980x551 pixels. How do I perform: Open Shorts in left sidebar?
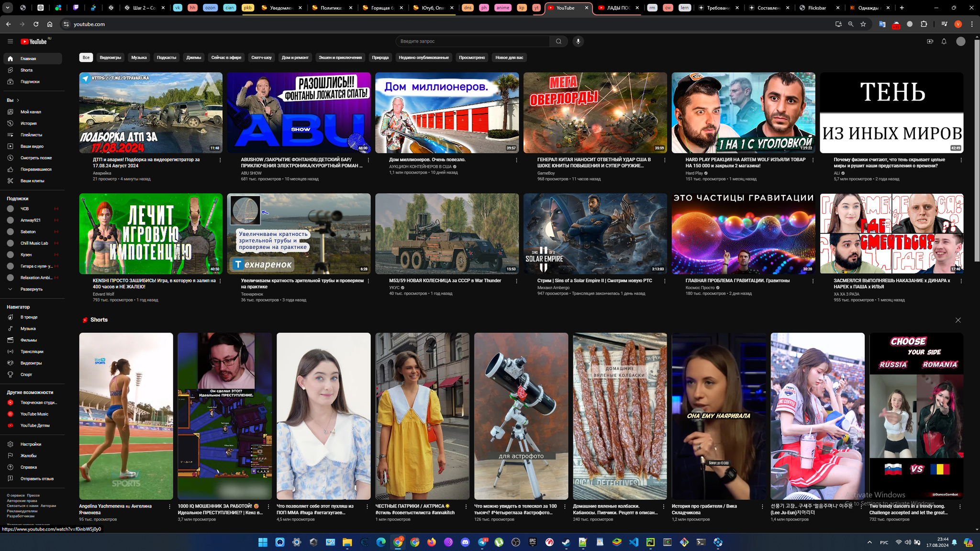pos(26,70)
